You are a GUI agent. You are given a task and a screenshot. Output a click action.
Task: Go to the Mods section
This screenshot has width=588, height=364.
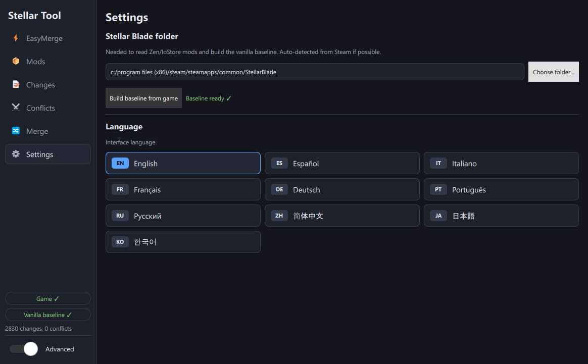click(x=48, y=62)
